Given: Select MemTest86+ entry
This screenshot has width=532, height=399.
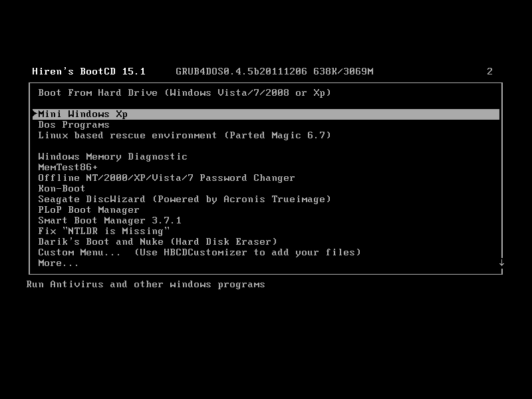Looking at the screenshot, I should coord(68,168).
